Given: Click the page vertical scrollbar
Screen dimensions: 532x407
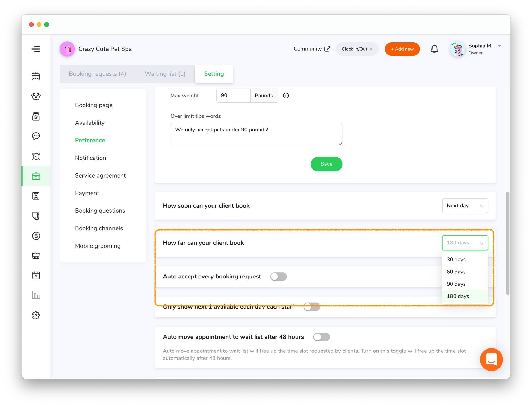Looking at the screenshot, I should coord(508,243).
